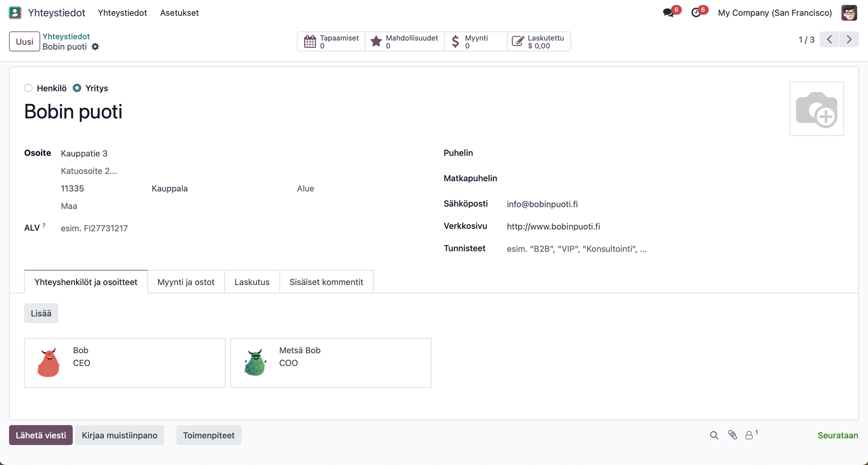868x465 pixels.
Task: Open the followers person icon
Action: [x=749, y=435]
